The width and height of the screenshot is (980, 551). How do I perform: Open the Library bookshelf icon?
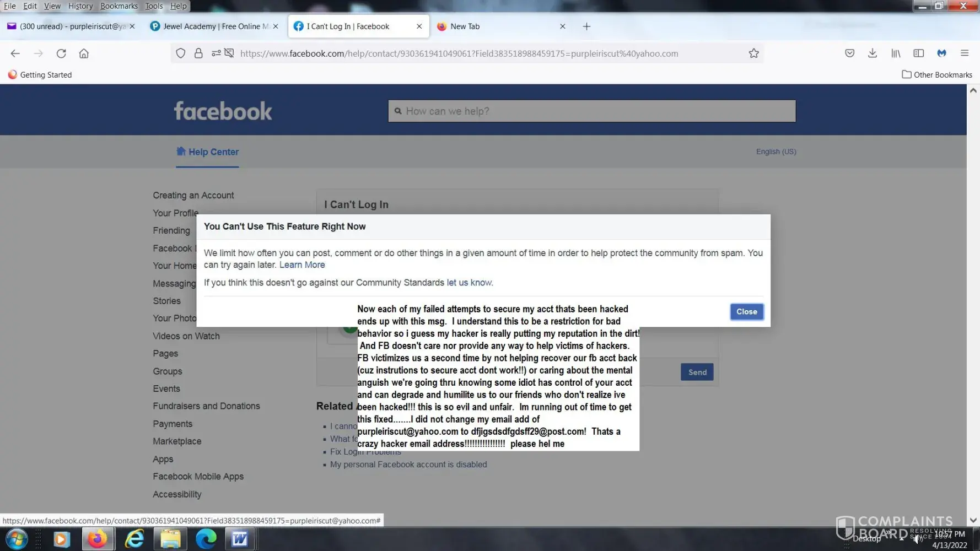point(896,53)
